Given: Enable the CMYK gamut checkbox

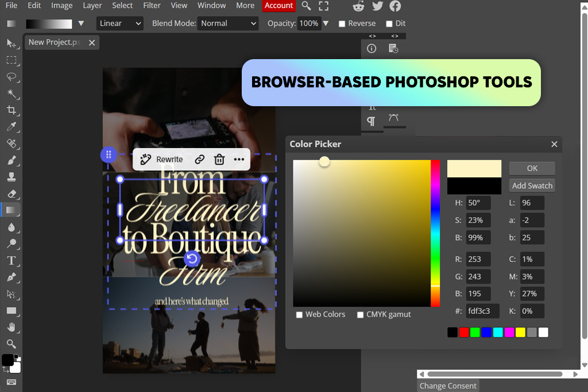Looking at the screenshot, I should click(361, 315).
